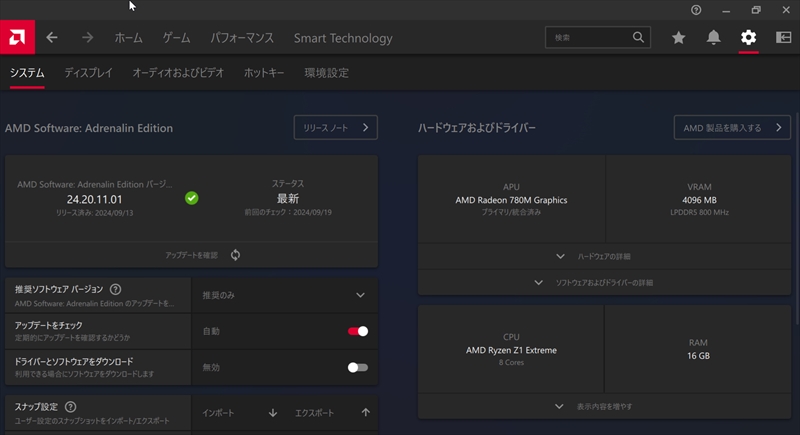Screen dimensions: 800x435
Task: Open settings gear icon
Action: point(748,37)
